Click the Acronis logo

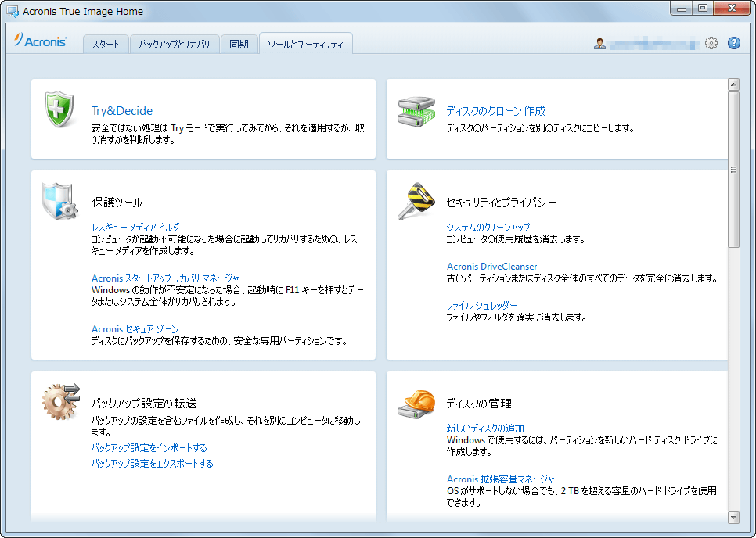(40, 41)
